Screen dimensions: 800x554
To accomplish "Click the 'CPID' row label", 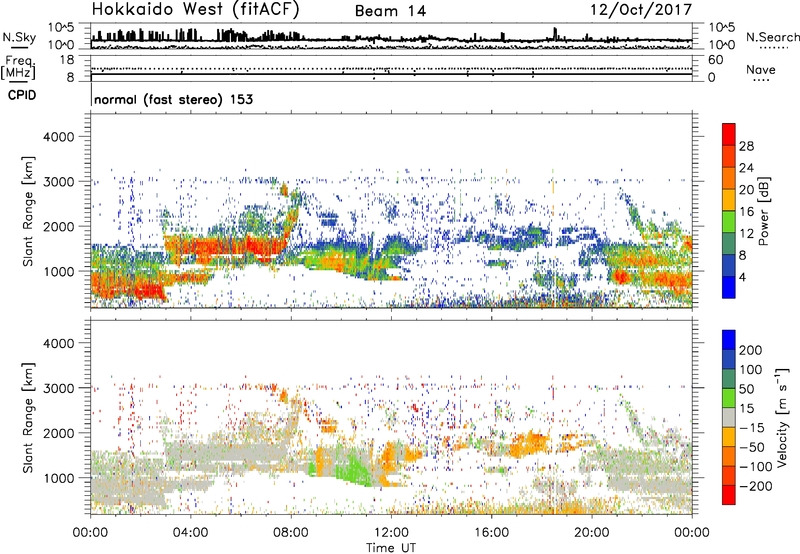I will tap(22, 95).
